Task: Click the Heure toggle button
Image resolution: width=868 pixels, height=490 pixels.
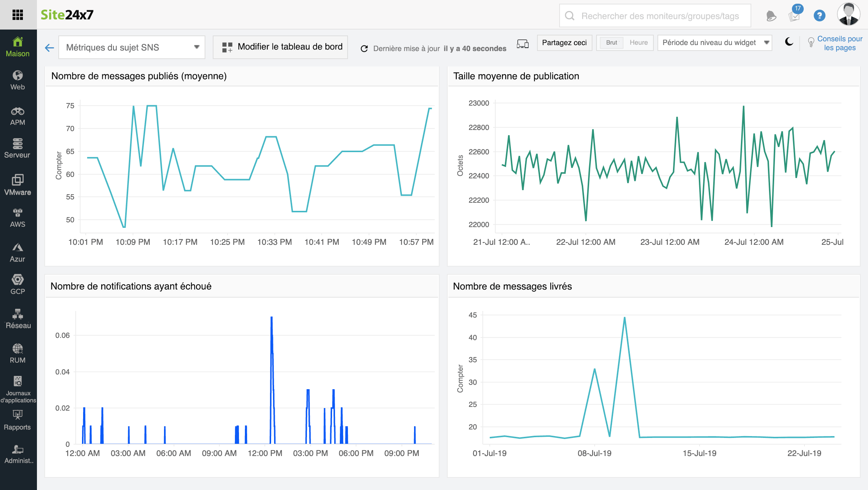Action: (x=638, y=42)
